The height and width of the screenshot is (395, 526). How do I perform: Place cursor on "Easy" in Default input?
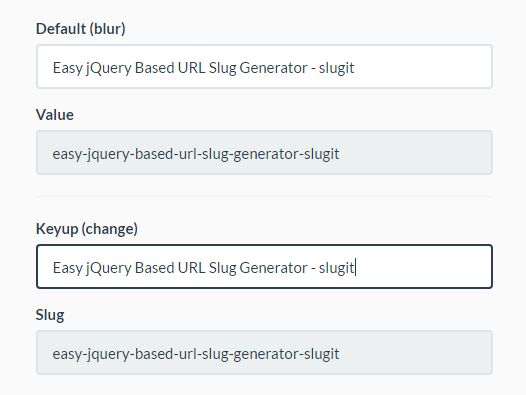[67, 68]
